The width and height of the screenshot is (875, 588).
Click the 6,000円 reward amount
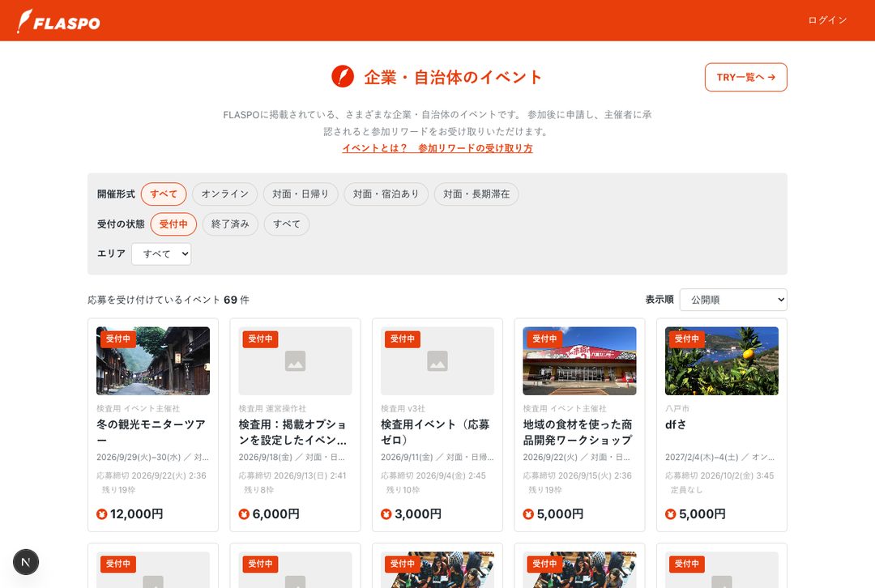pyautogui.click(x=276, y=514)
